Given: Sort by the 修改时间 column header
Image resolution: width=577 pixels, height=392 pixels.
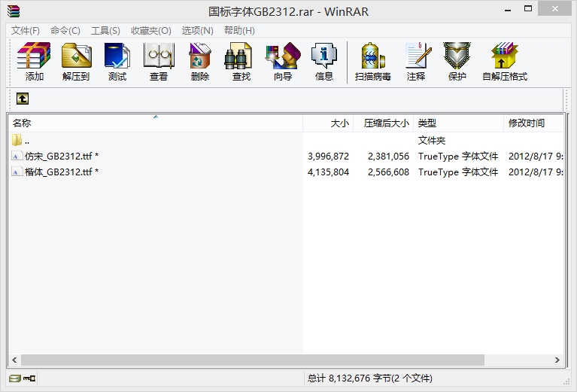Looking at the screenshot, I should point(533,123).
